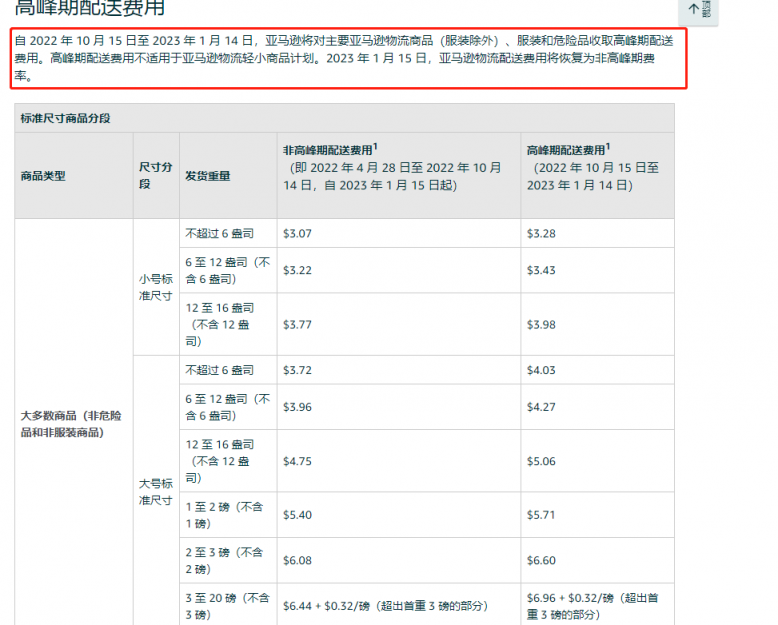The width and height of the screenshot is (778, 625).
Task: Select the $3.98 fee cell
Action: tap(597, 324)
